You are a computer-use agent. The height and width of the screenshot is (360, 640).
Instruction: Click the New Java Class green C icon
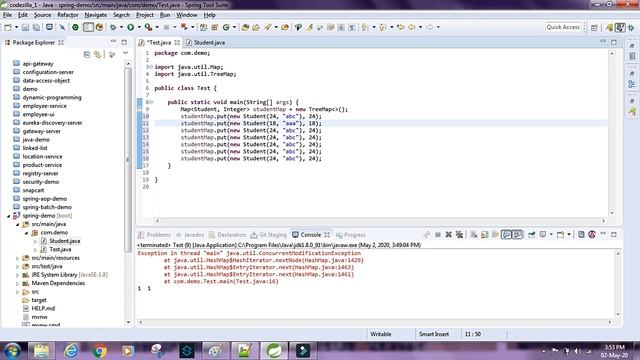pos(226,27)
